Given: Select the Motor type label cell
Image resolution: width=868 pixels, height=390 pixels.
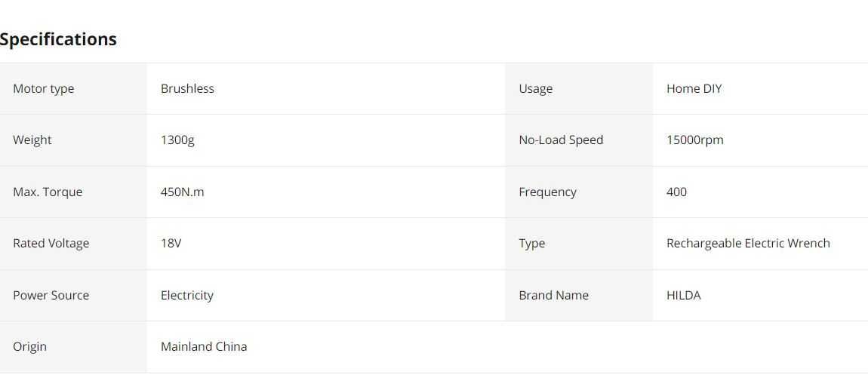Looking at the screenshot, I should point(73,88).
